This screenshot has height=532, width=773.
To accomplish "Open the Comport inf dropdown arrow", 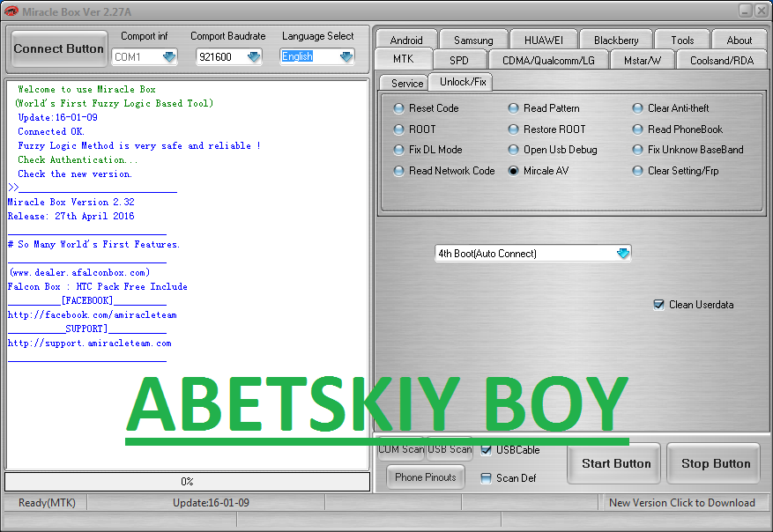I will coord(169,57).
